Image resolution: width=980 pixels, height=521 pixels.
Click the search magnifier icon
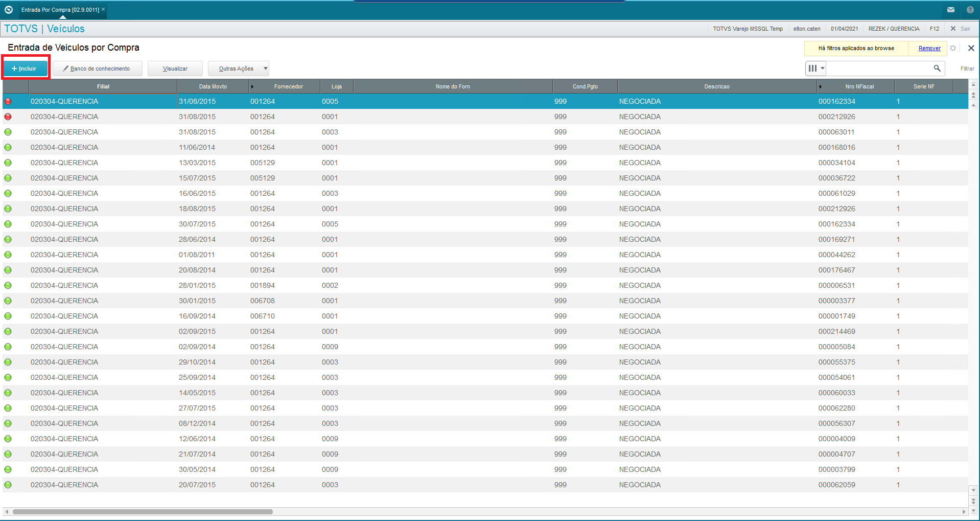[x=937, y=68]
